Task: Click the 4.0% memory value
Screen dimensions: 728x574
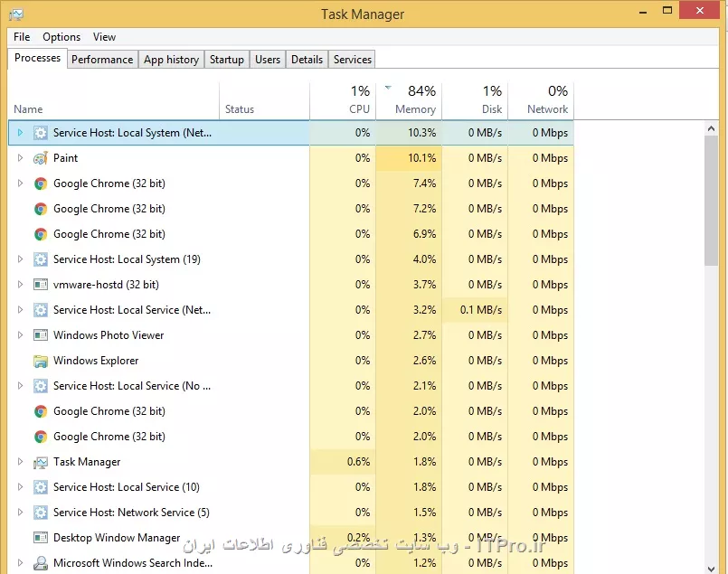Action: coord(424,259)
